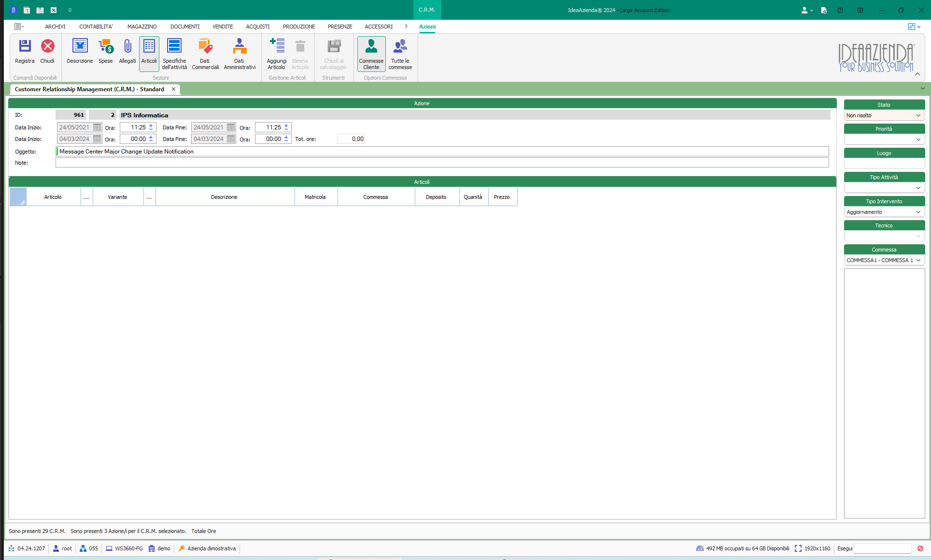
Task: Click the Prezzo column header
Action: [x=502, y=197]
